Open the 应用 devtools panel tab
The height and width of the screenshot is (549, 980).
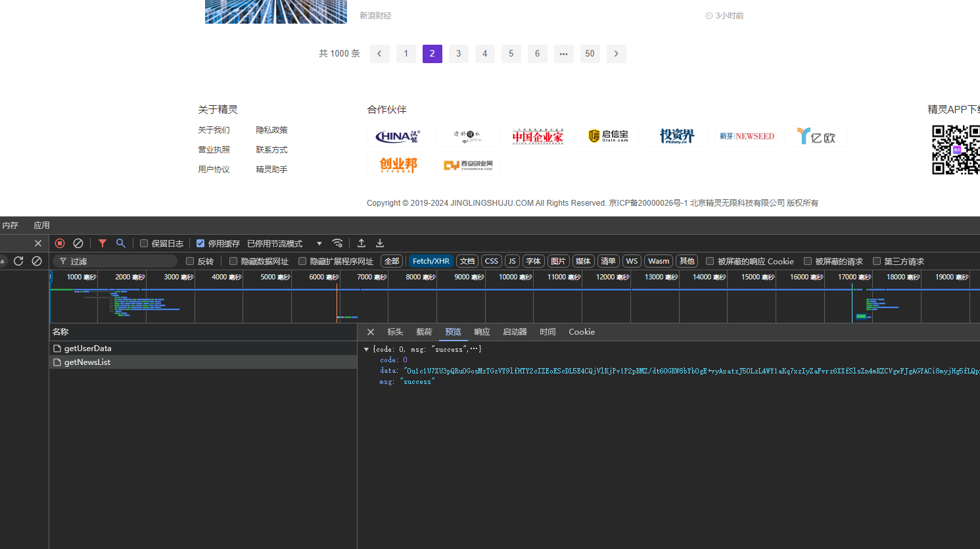pos(42,226)
